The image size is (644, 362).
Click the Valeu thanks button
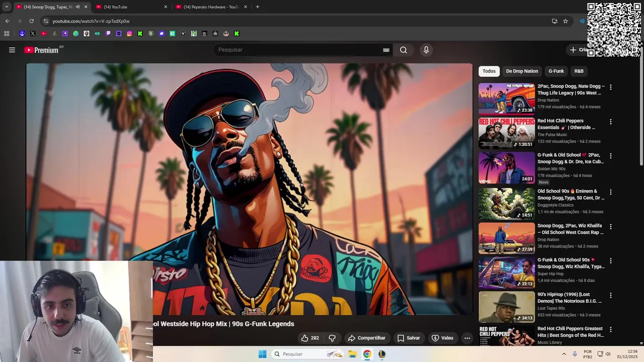point(443,338)
